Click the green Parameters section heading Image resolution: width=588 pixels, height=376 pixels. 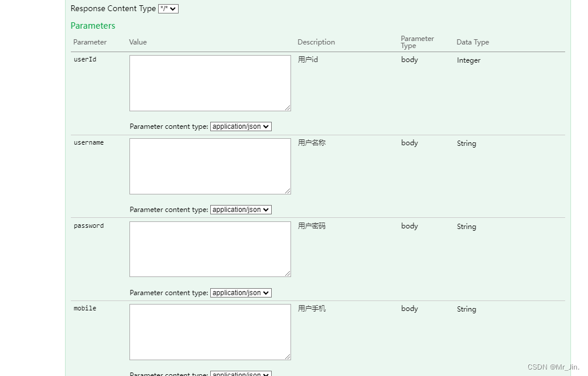click(x=93, y=25)
